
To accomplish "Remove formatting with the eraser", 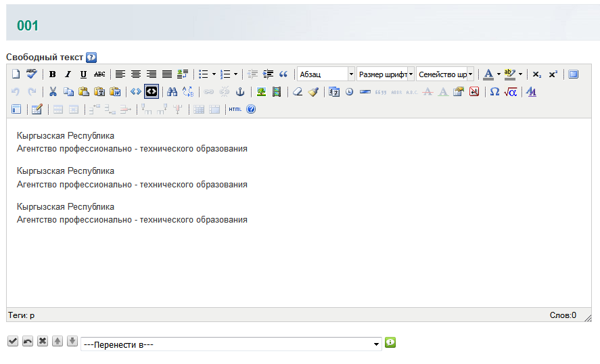I will point(298,91).
